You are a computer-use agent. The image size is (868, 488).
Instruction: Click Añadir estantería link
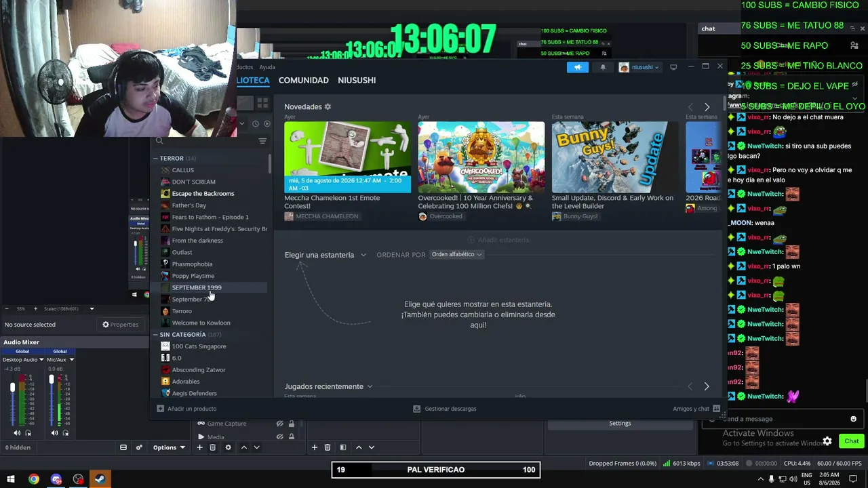pos(498,240)
